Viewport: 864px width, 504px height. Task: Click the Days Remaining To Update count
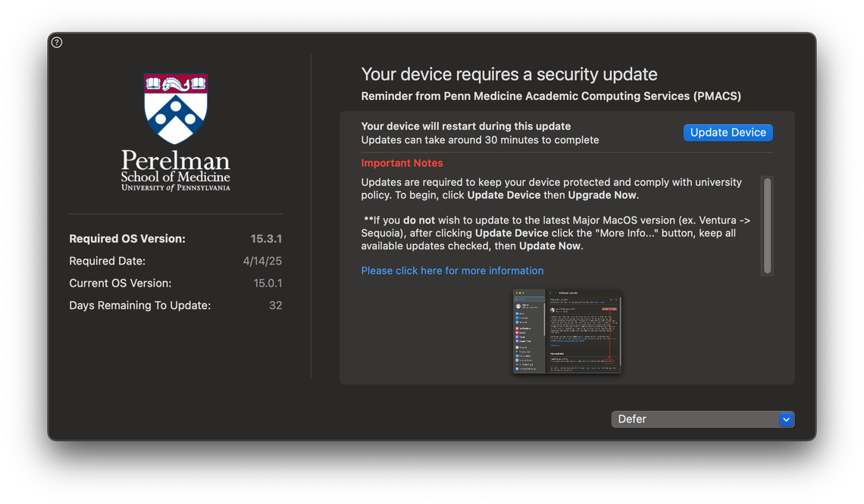coord(277,305)
